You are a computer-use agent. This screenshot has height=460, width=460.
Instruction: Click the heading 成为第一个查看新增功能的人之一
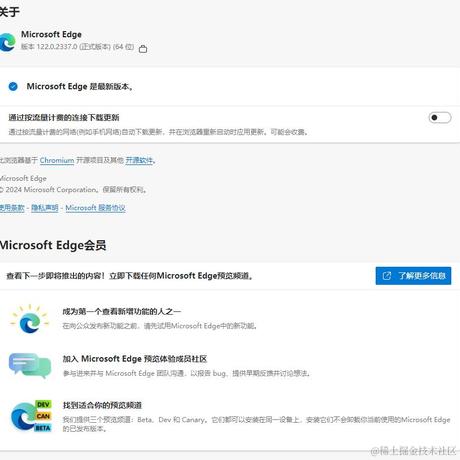tap(122, 312)
